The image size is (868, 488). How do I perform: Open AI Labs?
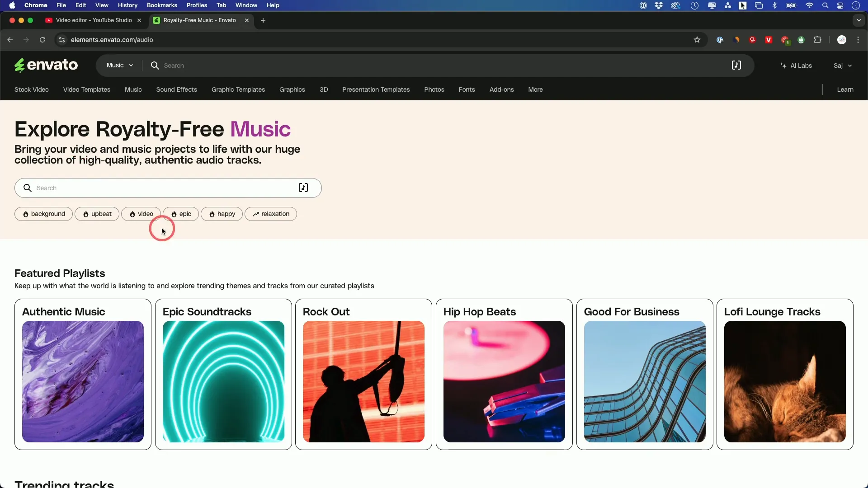click(796, 66)
